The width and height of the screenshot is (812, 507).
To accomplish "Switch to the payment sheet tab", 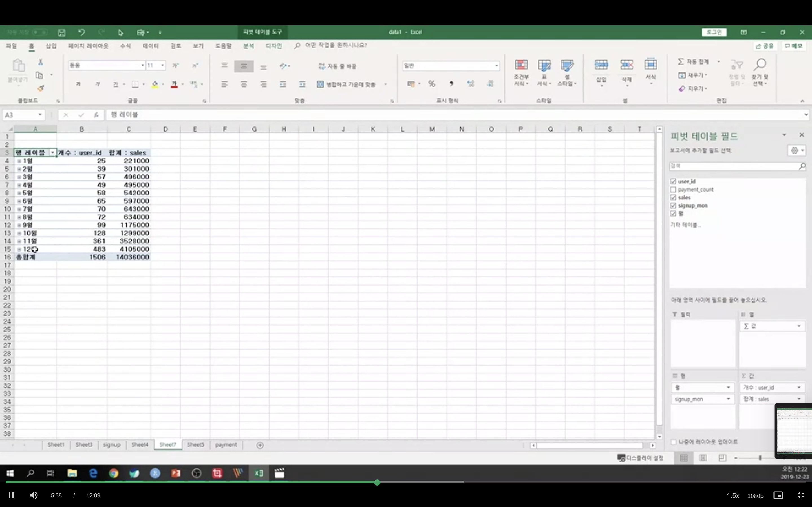I will pos(226,445).
